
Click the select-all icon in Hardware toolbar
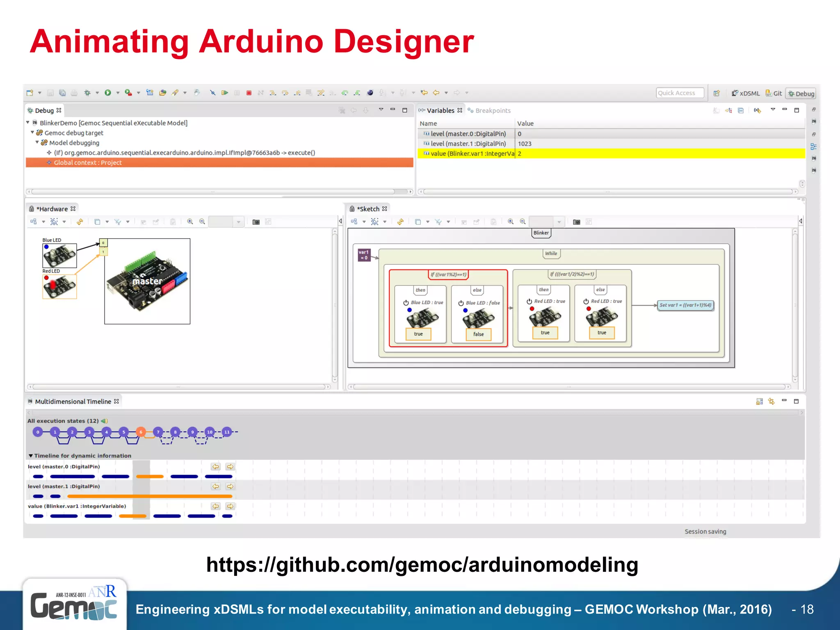(x=54, y=221)
